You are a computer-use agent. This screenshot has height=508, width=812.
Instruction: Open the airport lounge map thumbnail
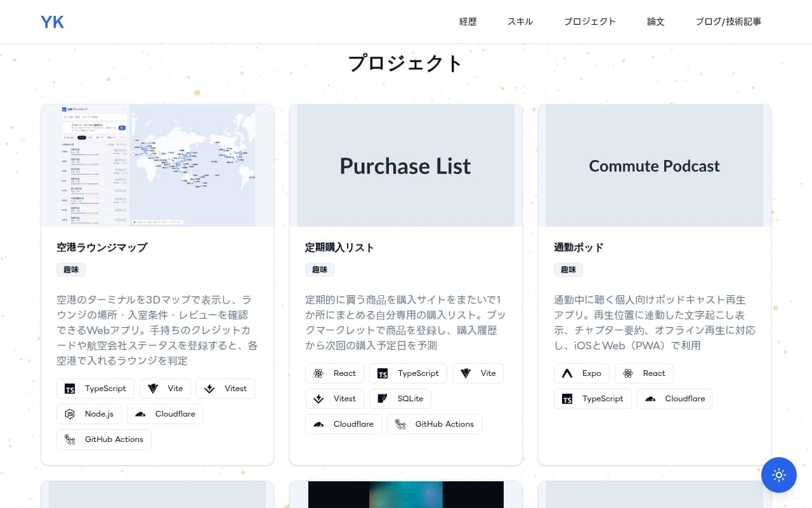(157, 165)
